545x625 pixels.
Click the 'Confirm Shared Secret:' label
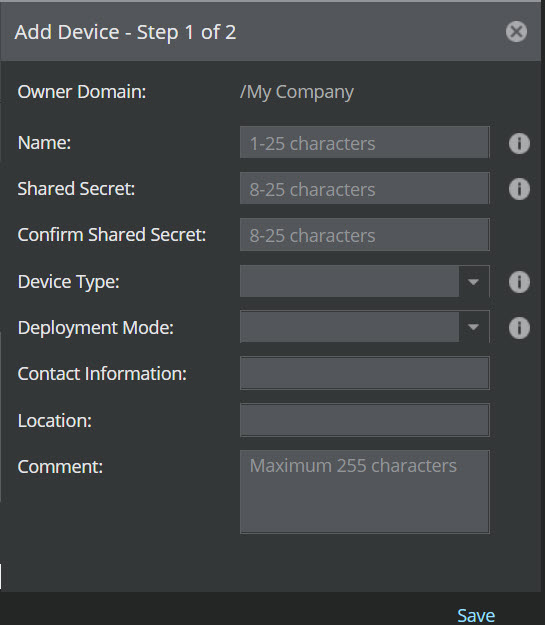pyautogui.click(x=112, y=234)
